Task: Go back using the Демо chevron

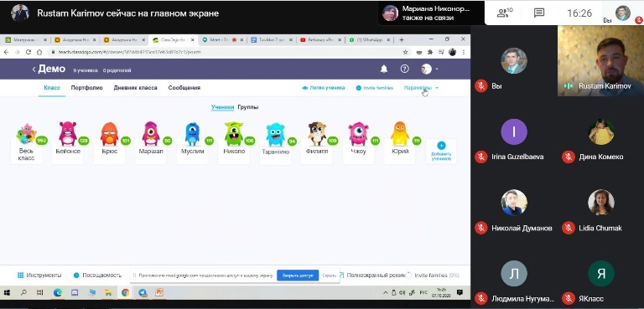Action: click(34, 70)
